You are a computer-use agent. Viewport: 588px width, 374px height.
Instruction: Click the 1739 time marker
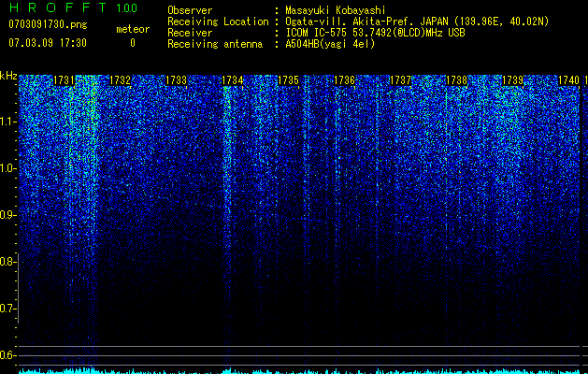click(512, 80)
